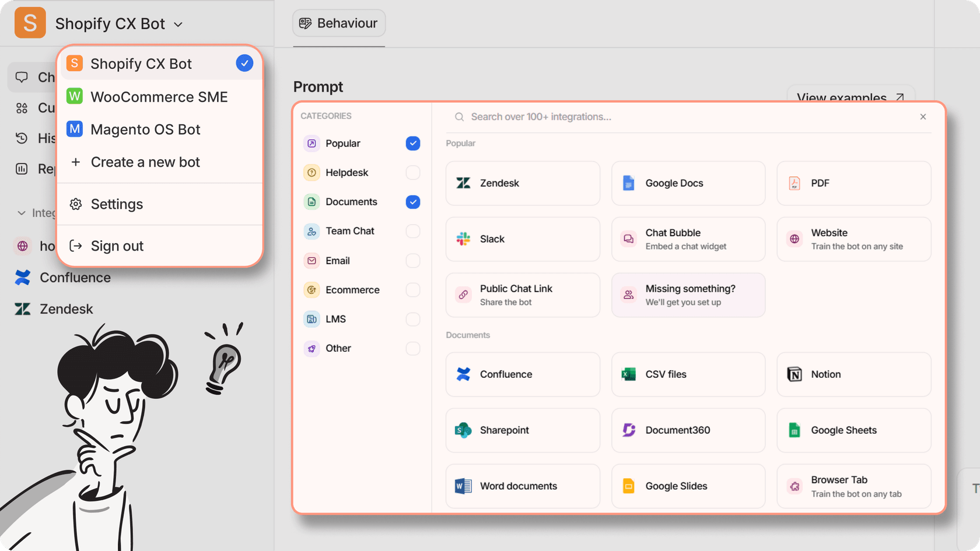The image size is (980, 551).
Task: Select the Public Chat Link card
Action: pos(523,295)
